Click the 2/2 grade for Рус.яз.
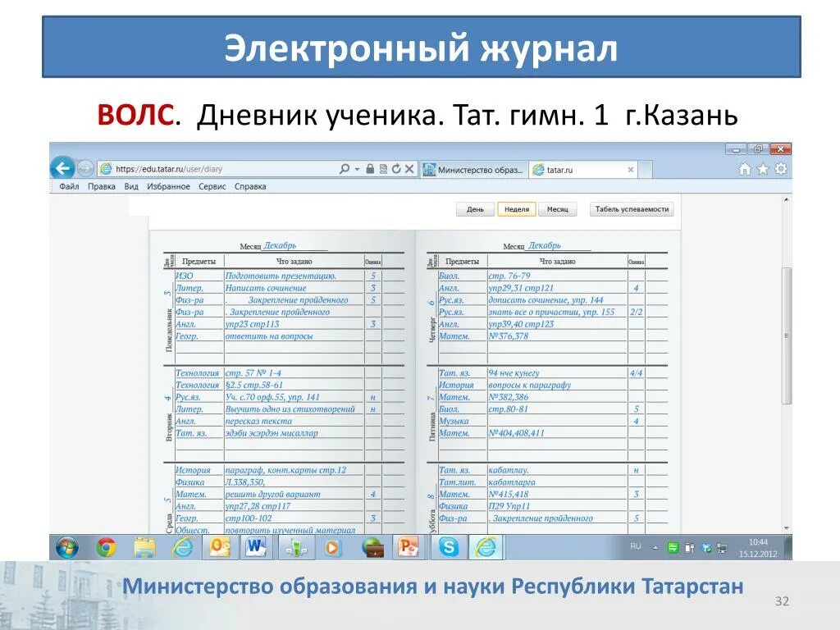The image size is (840, 630). click(x=636, y=313)
